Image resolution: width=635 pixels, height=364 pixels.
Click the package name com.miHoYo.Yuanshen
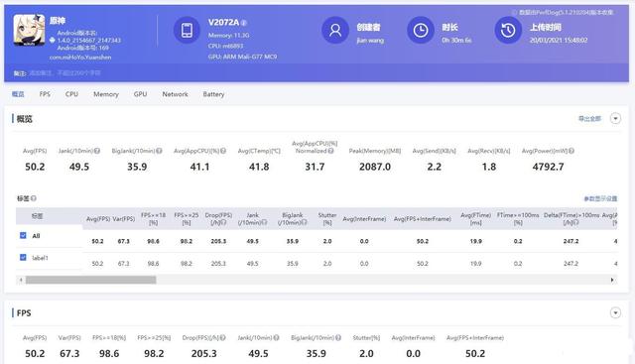tap(80, 58)
